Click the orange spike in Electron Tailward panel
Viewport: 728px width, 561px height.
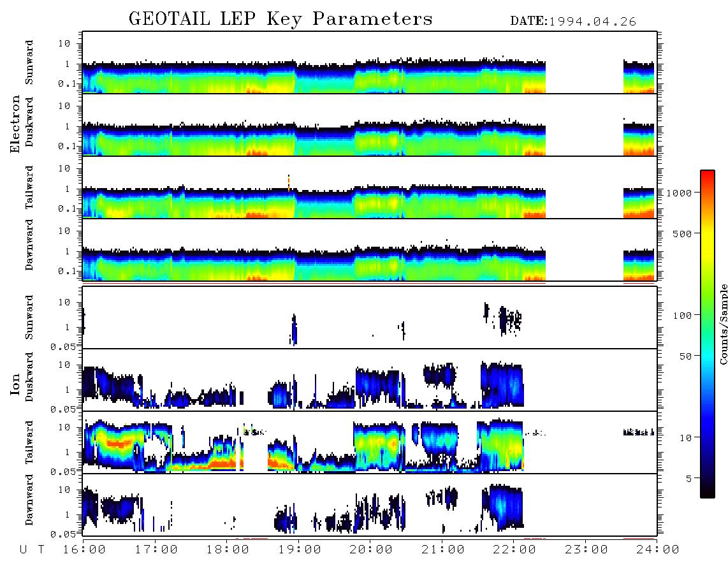tap(289, 183)
